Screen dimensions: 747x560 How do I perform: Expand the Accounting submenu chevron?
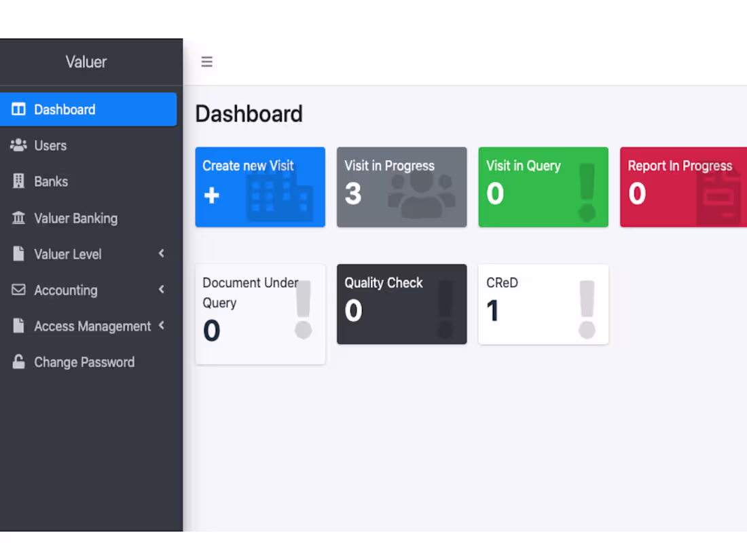tap(162, 290)
